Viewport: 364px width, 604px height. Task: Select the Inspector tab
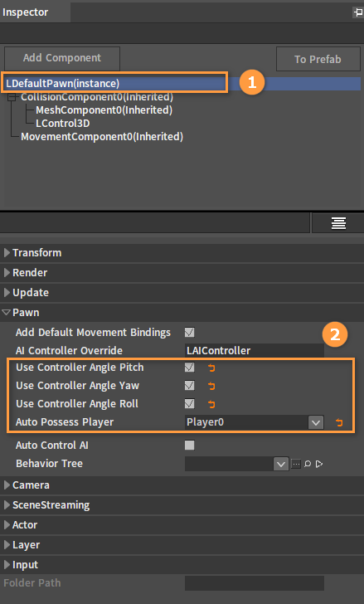(x=26, y=12)
